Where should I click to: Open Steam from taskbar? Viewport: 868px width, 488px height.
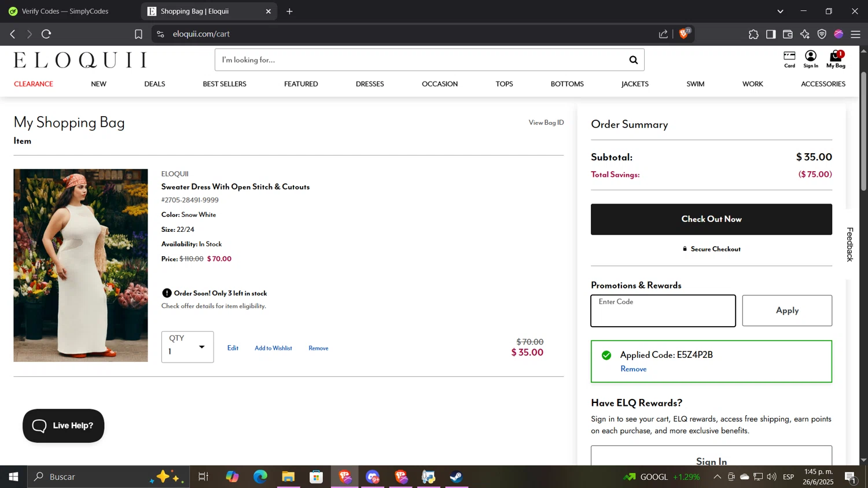[x=457, y=477]
